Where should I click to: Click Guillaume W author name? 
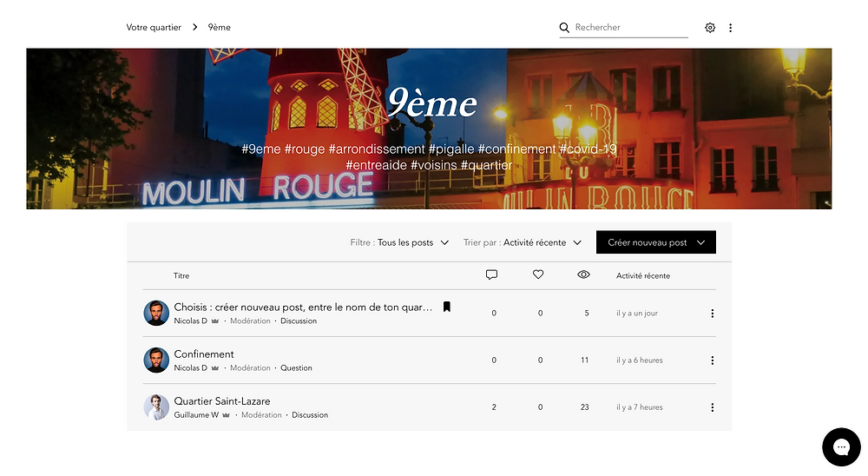(196, 415)
